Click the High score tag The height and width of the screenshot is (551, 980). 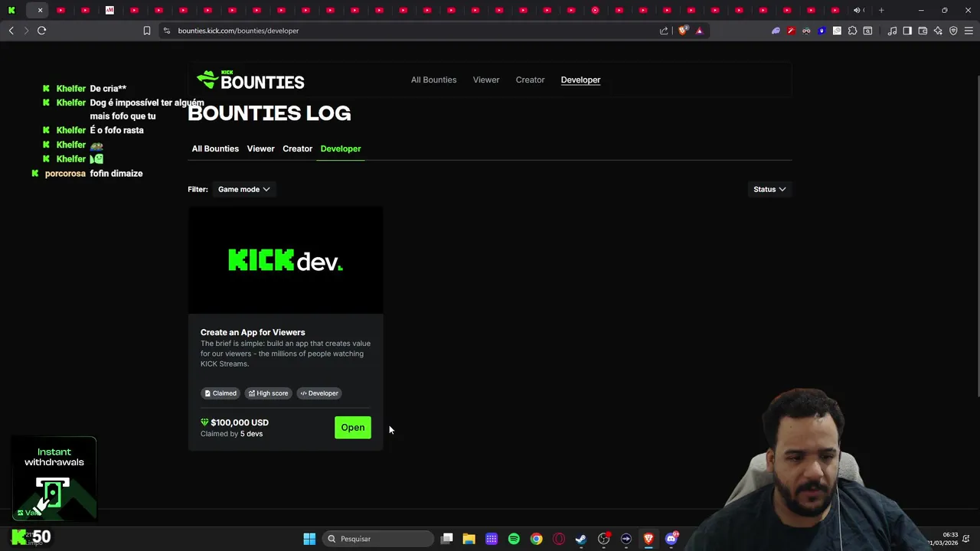(x=269, y=393)
